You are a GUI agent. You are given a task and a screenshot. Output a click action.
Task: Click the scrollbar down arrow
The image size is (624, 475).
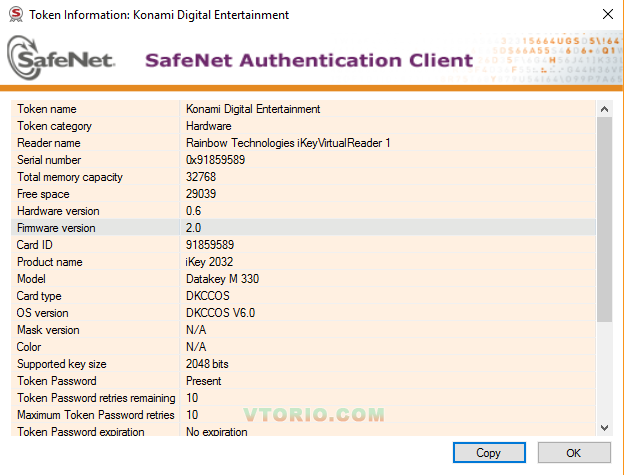point(604,428)
